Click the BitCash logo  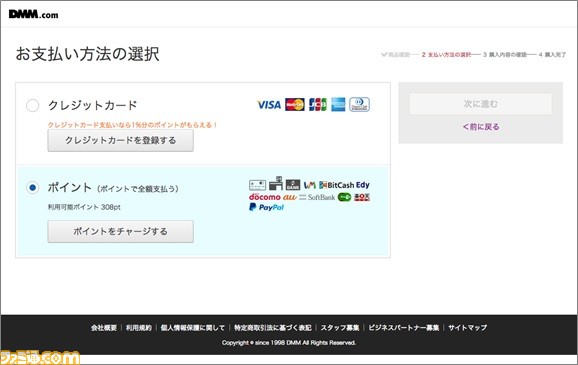point(337,185)
